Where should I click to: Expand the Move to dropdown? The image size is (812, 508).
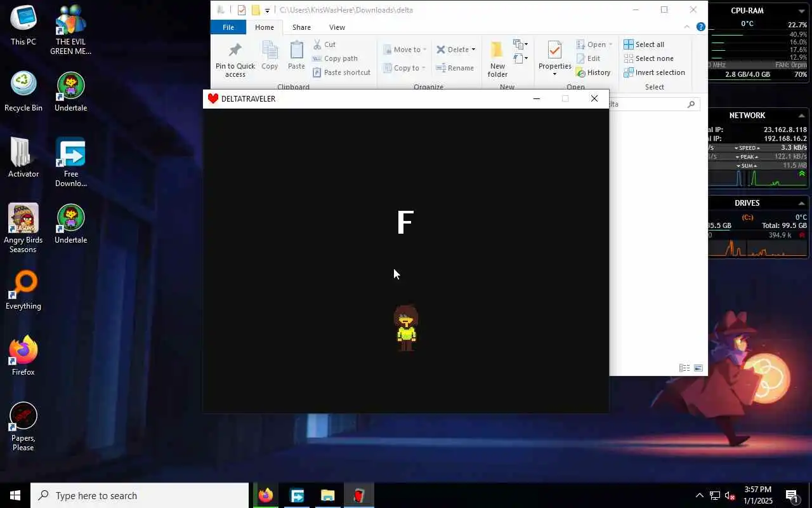click(424, 50)
